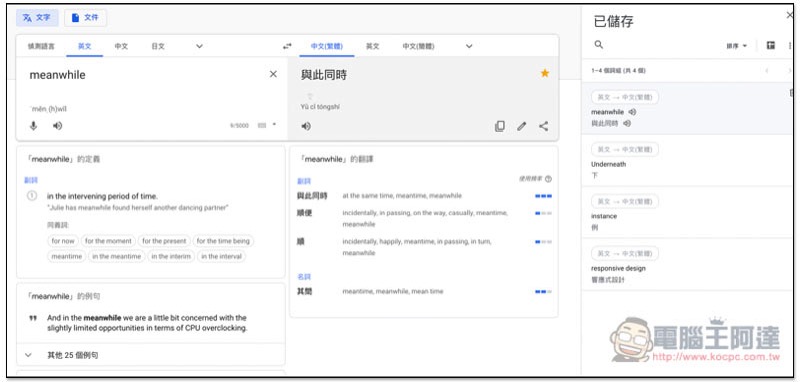Expand source language list chevron

coord(199,46)
